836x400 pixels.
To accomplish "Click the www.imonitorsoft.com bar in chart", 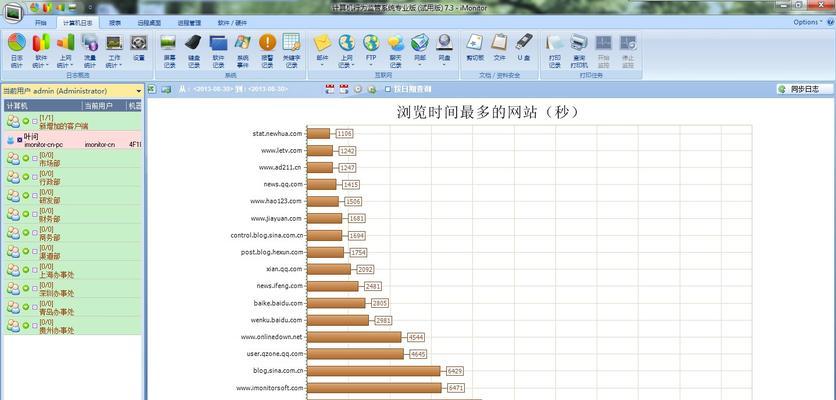I will (x=374, y=388).
